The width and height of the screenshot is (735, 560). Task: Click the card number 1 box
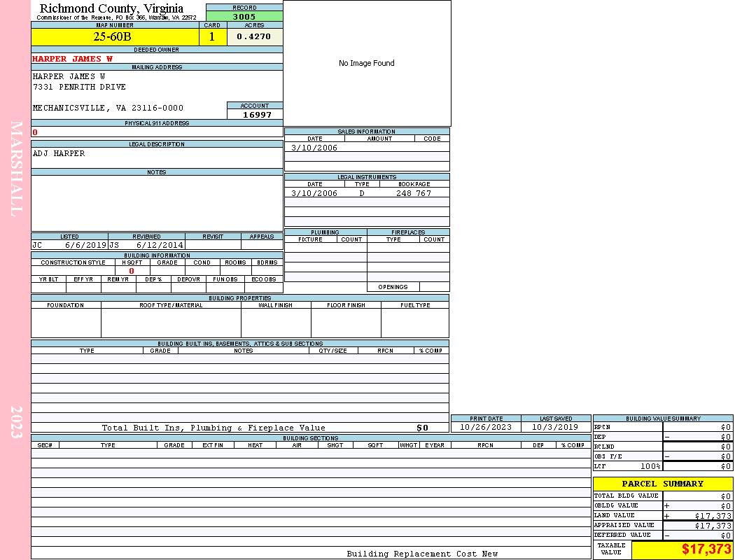tap(212, 37)
